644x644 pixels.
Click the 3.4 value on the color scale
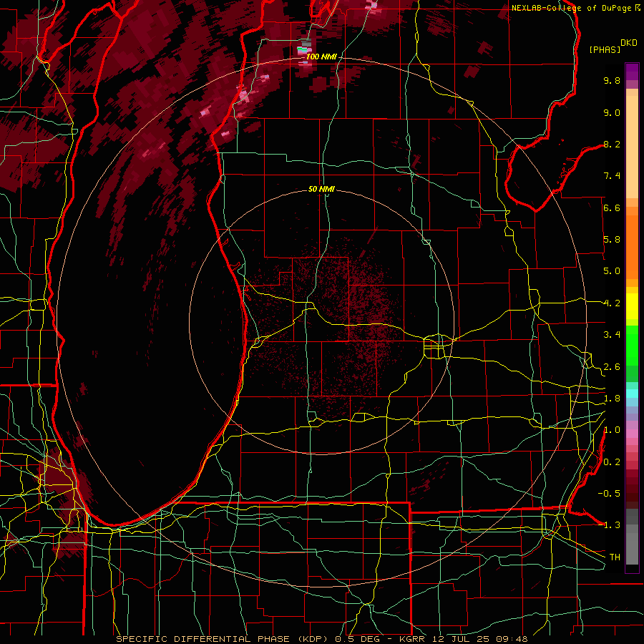(x=612, y=335)
